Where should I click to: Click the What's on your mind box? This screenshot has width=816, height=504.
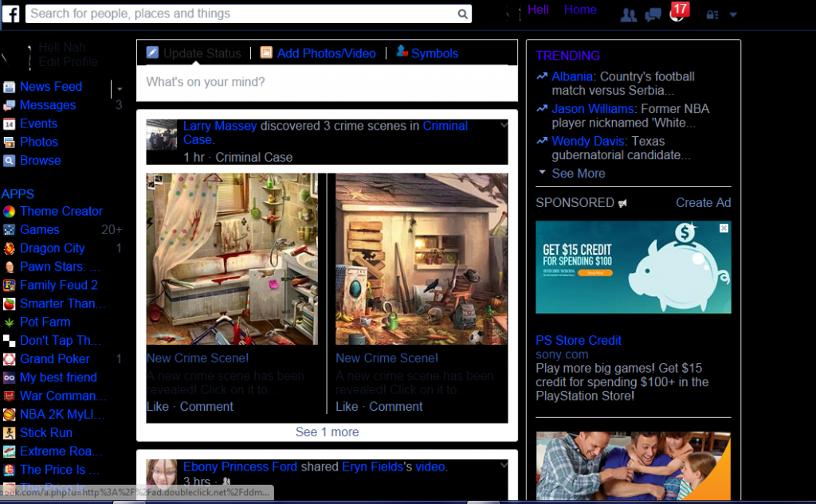pyautogui.click(x=327, y=82)
